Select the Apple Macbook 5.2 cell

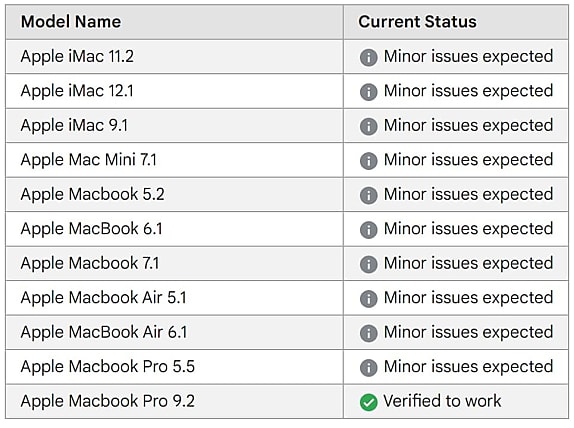[174, 194]
